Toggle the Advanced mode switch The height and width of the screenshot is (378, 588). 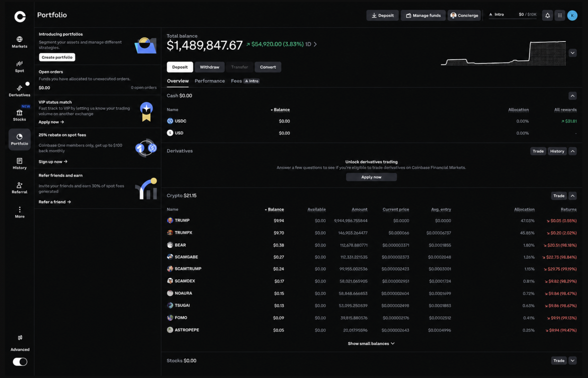(x=20, y=362)
